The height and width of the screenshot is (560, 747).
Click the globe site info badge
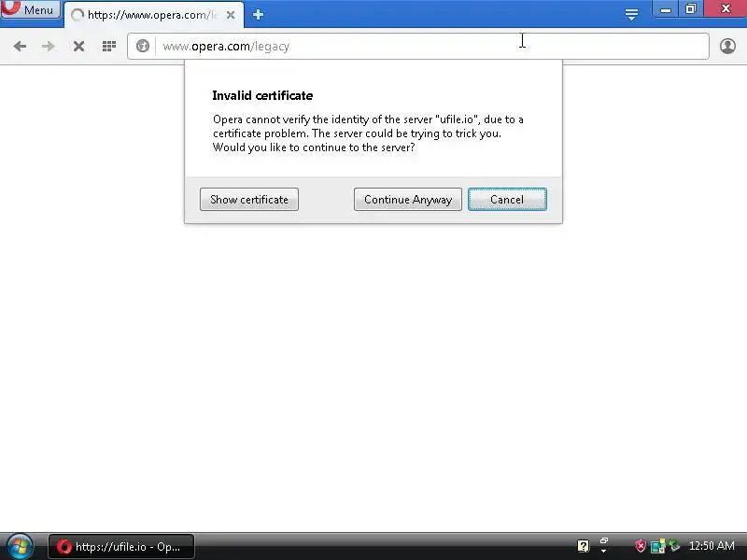pyautogui.click(x=143, y=46)
